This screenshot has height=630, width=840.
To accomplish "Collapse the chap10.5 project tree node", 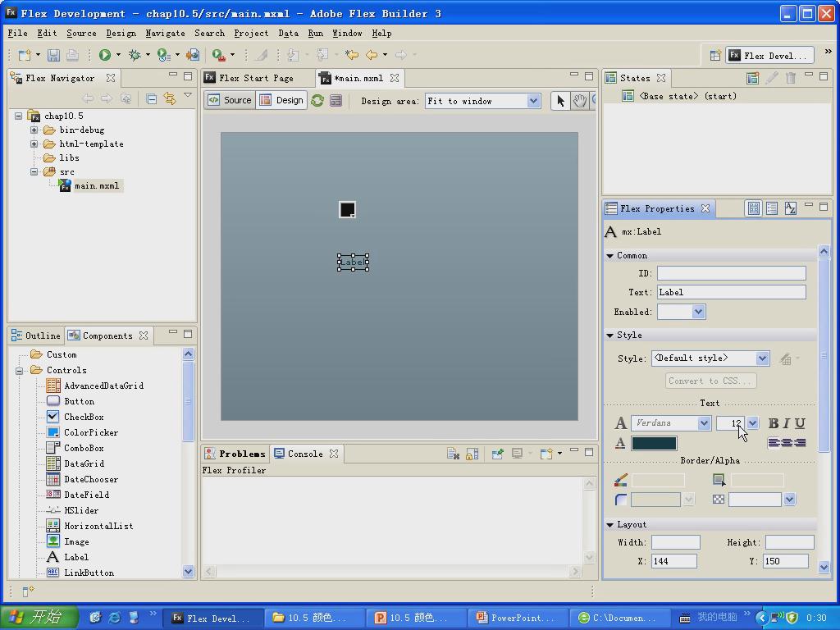I will tap(19, 116).
